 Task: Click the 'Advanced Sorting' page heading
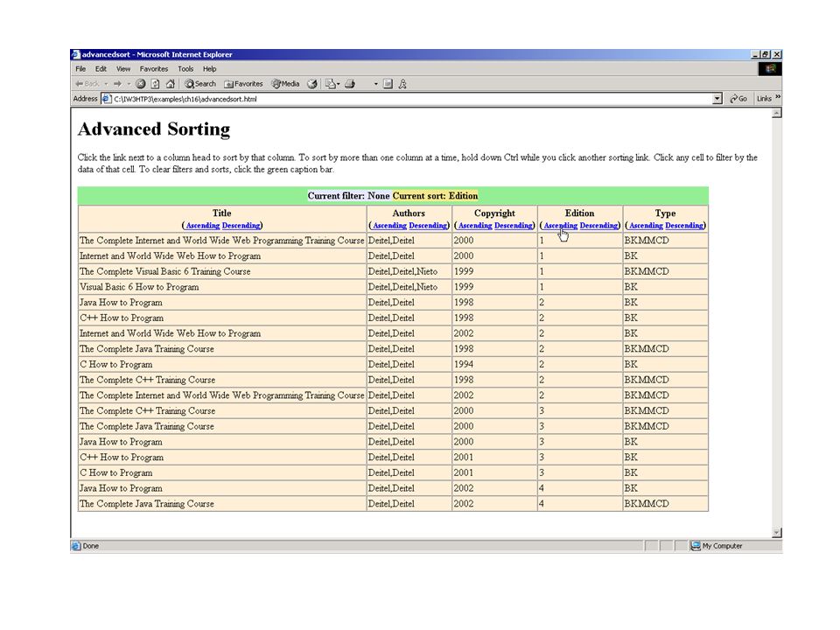[154, 129]
